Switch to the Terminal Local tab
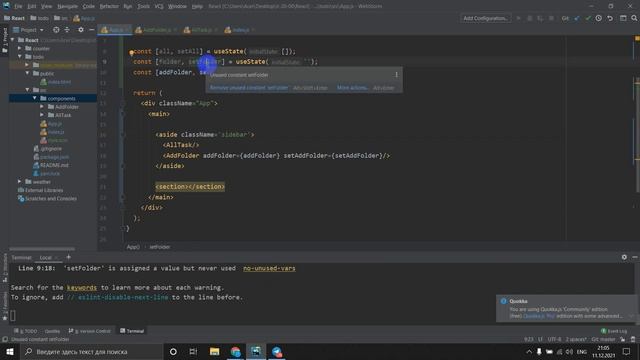This screenshot has width=640, height=360. click(x=46, y=258)
